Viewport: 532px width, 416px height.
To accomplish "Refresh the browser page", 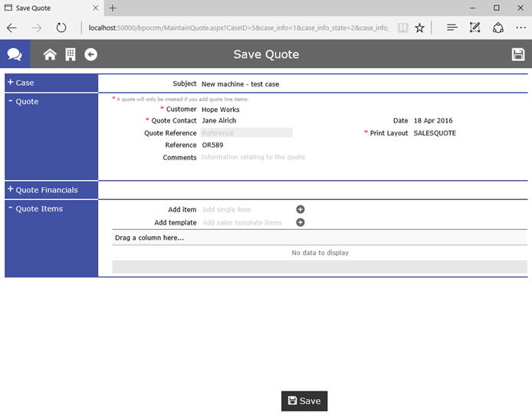I will 61,28.
